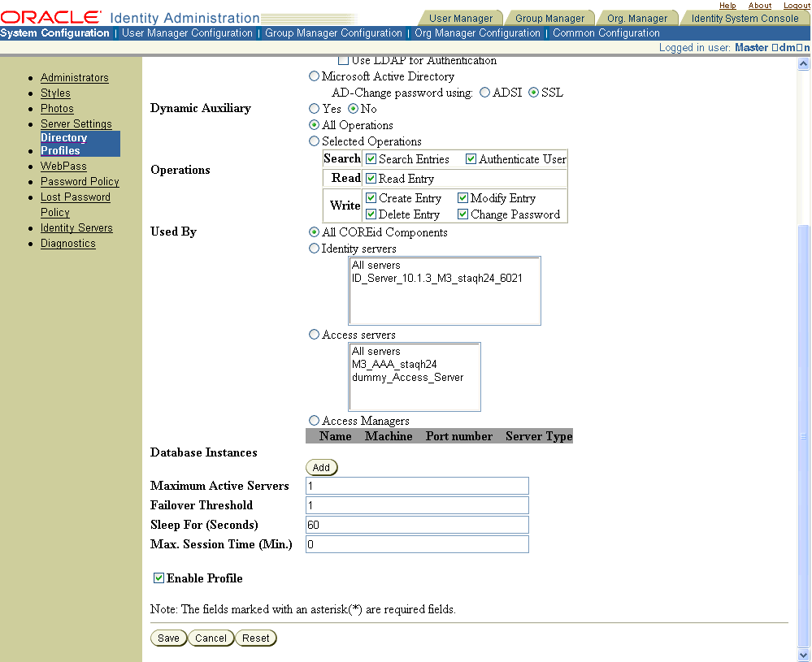
Task: Open the Group Manager tab
Action: click(x=549, y=18)
